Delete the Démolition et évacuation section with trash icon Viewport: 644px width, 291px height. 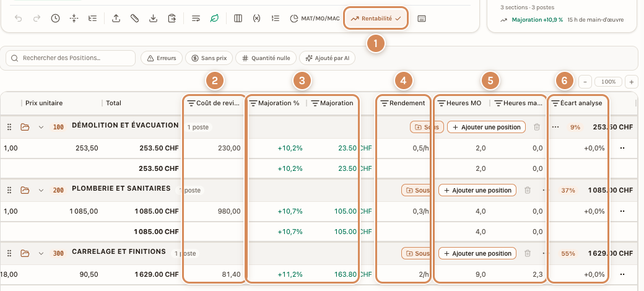coord(537,128)
